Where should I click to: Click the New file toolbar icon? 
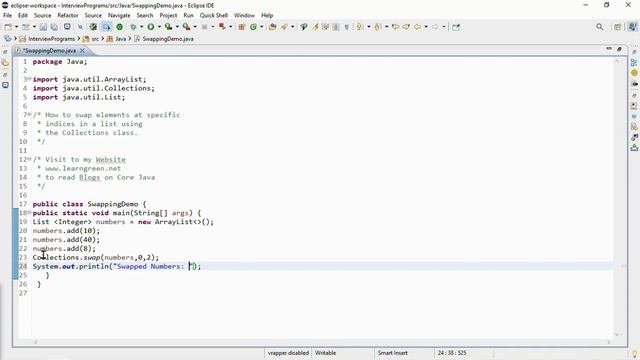point(8,27)
